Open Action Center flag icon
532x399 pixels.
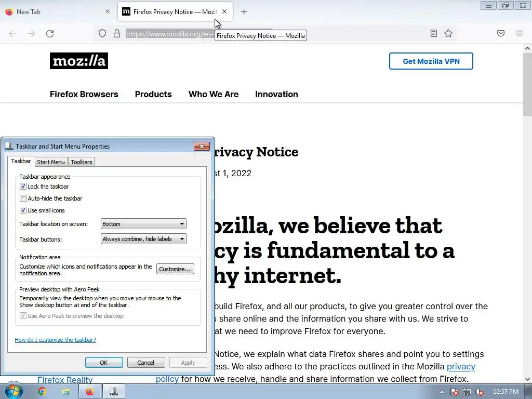point(455,392)
